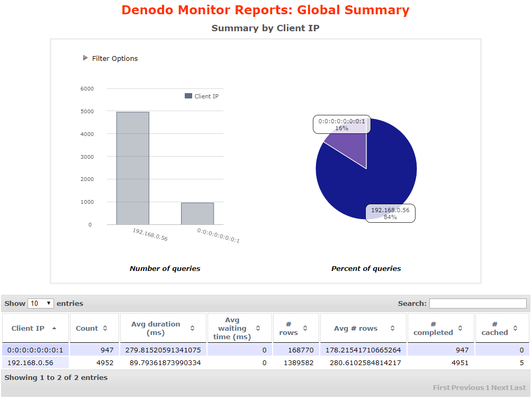Select the 192.168.0.56 bar in chart
This screenshot has width=532, height=399.
(133, 168)
